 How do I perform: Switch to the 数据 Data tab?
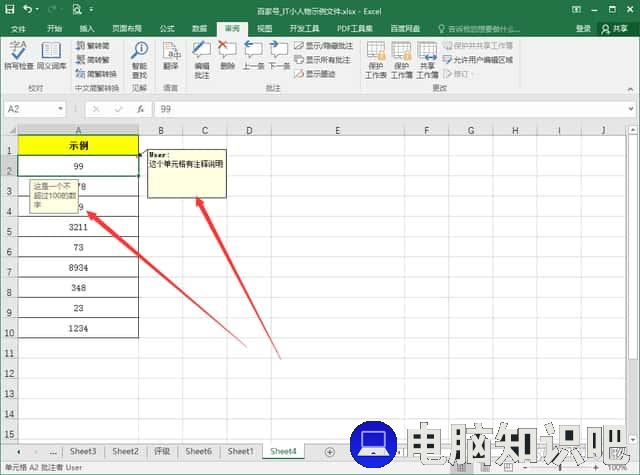pos(199,29)
